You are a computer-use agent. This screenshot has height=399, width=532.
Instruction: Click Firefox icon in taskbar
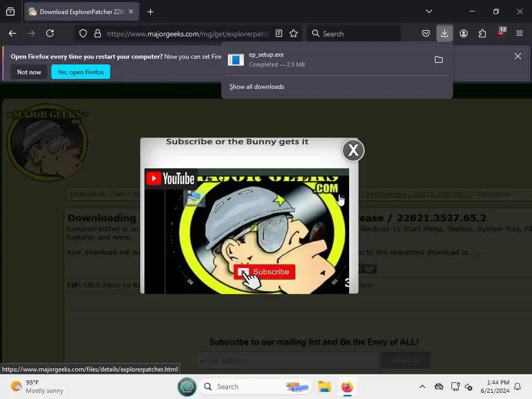[x=347, y=387]
